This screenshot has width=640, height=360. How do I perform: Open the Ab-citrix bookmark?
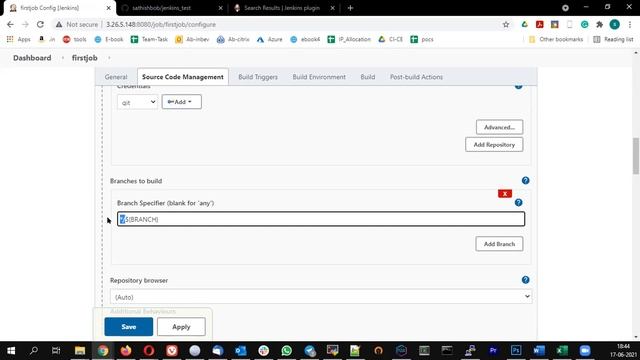point(233,39)
